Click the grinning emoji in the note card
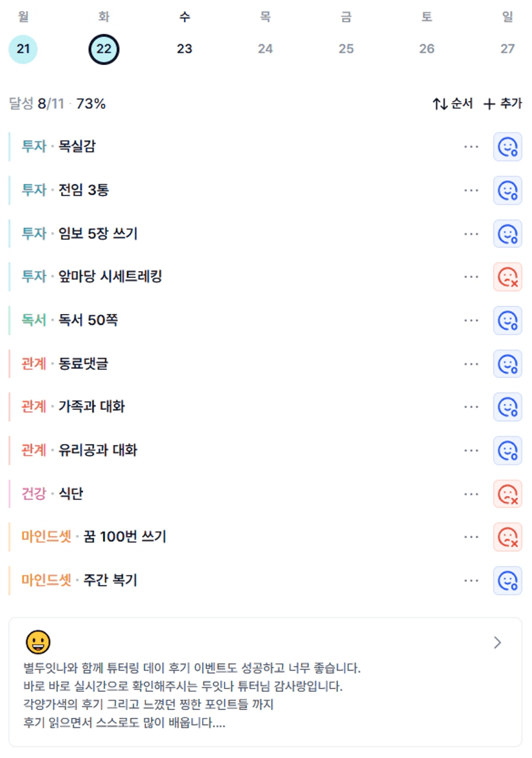 [38, 642]
